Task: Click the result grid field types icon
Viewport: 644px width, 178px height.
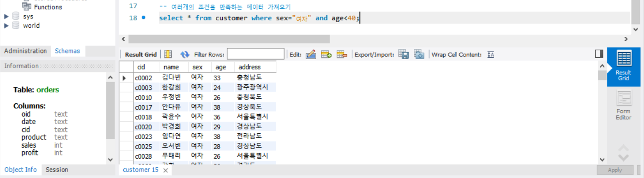Action: coord(168,54)
